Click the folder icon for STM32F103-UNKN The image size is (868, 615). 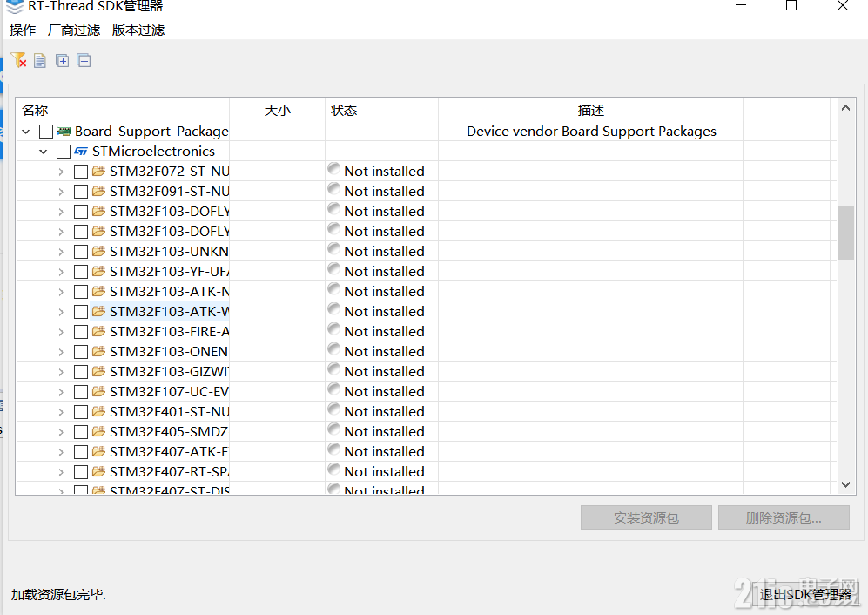pos(99,252)
